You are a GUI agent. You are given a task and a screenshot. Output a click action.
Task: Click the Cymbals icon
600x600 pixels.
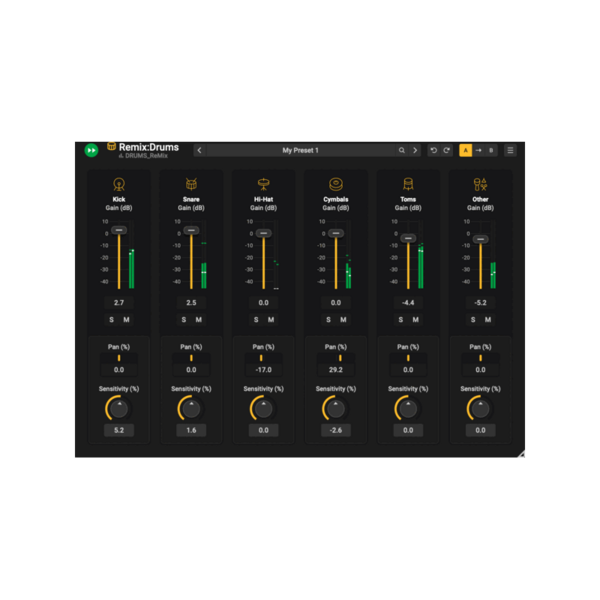pos(336,184)
